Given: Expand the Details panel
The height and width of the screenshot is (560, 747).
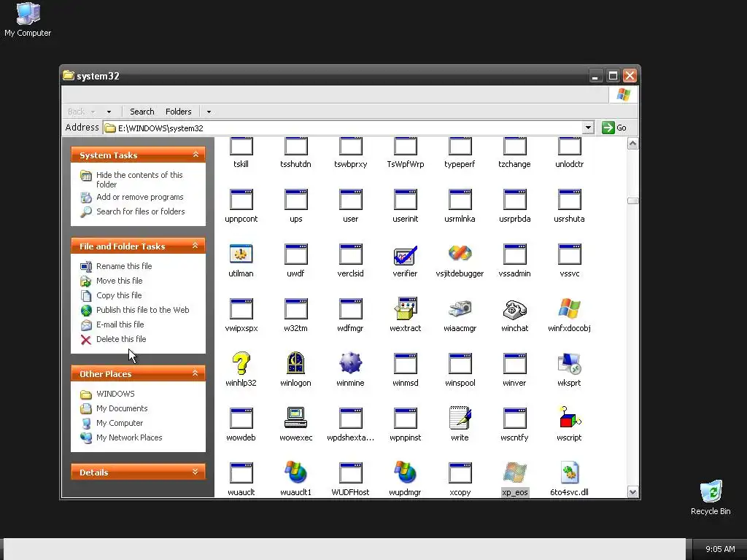Looking at the screenshot, I should (x=195, y=472).
